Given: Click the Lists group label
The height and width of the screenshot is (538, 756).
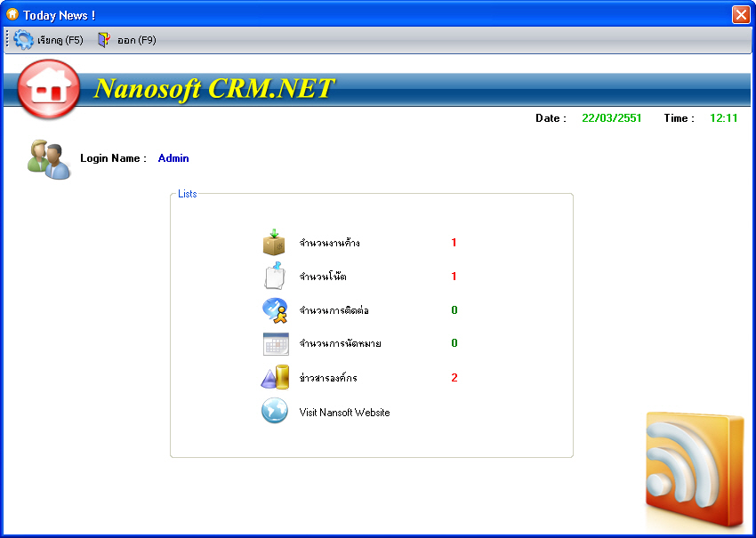Looking at the screenshot, I should pyautogui.click(x=188, y=194).
